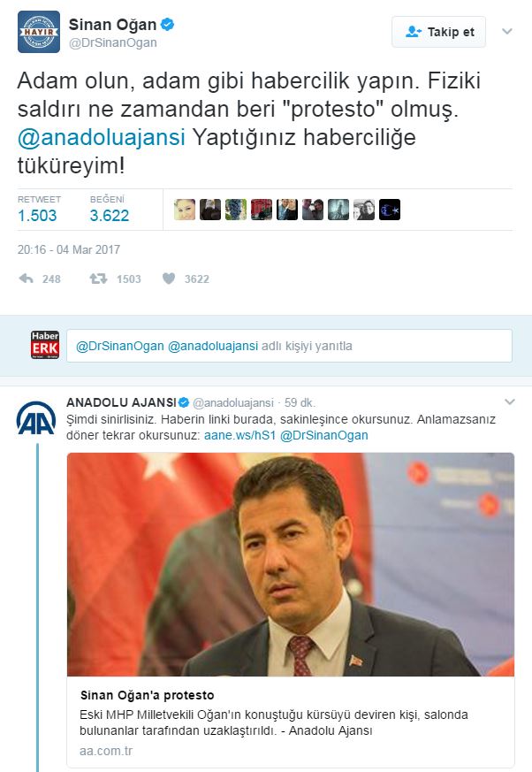
Task: Open the last liker avatar with crescent flag
Action: (x=390, y=210)
